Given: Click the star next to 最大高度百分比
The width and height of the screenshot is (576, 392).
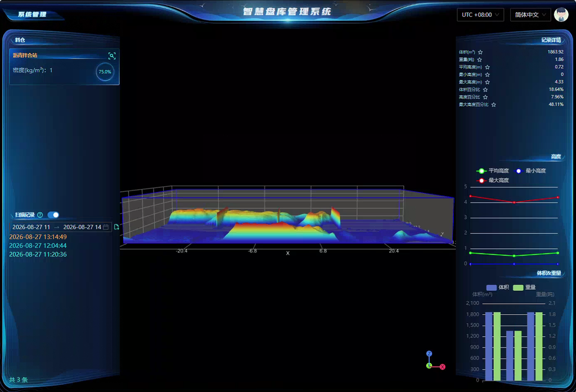Looking at the screenshot, I should pyautogui.click(x=494, y=105).
